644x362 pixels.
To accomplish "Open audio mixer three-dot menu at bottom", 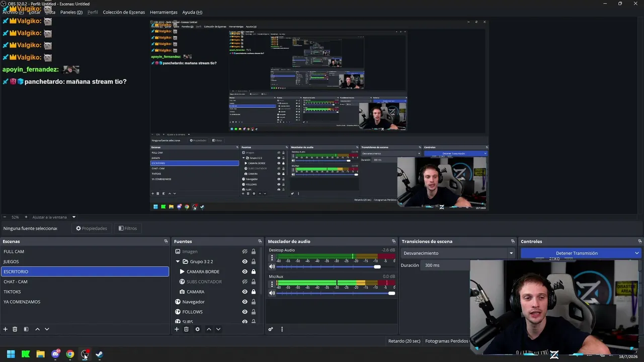I will [282, 329].
